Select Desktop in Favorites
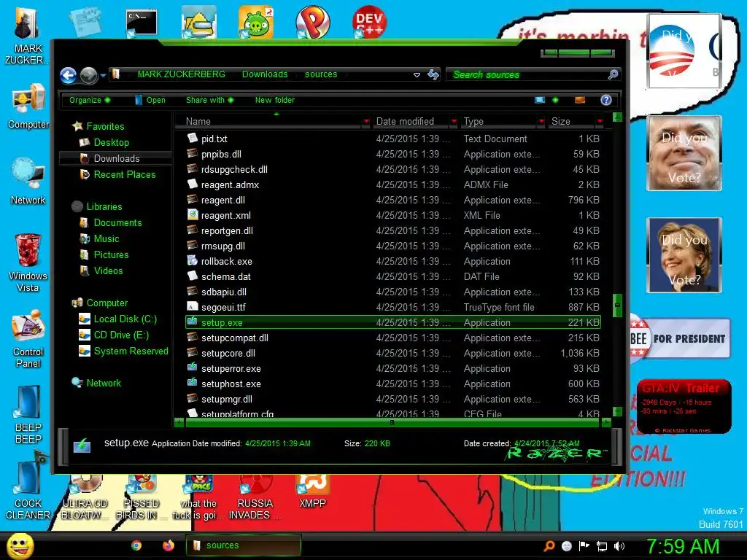The width and height of the screenshot is (747, 560). [x=111, y=142]
